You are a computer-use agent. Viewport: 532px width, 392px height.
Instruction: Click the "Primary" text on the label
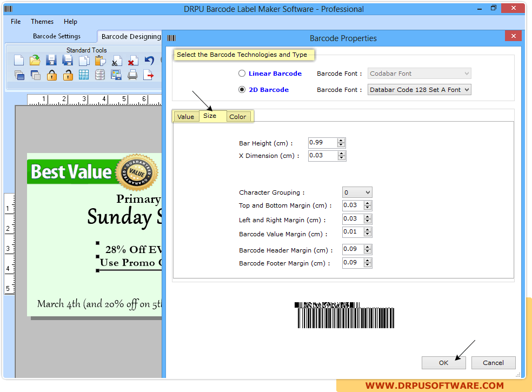[139, 199]
